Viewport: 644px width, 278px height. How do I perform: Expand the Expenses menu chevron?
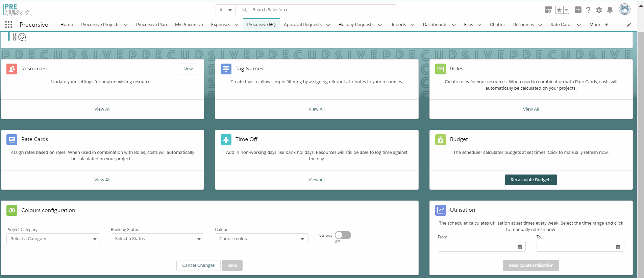[237, 25]
